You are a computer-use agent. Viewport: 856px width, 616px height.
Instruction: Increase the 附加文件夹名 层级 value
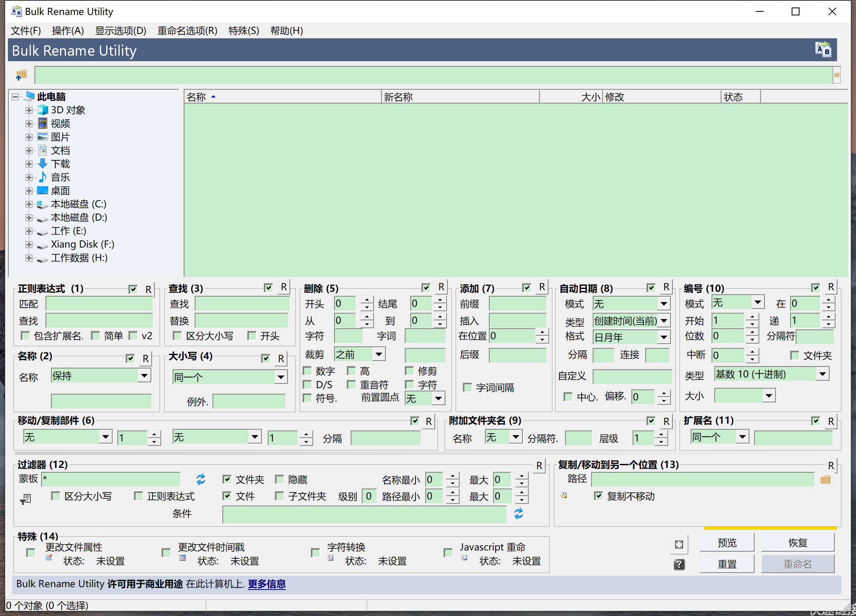pos(661,434)
